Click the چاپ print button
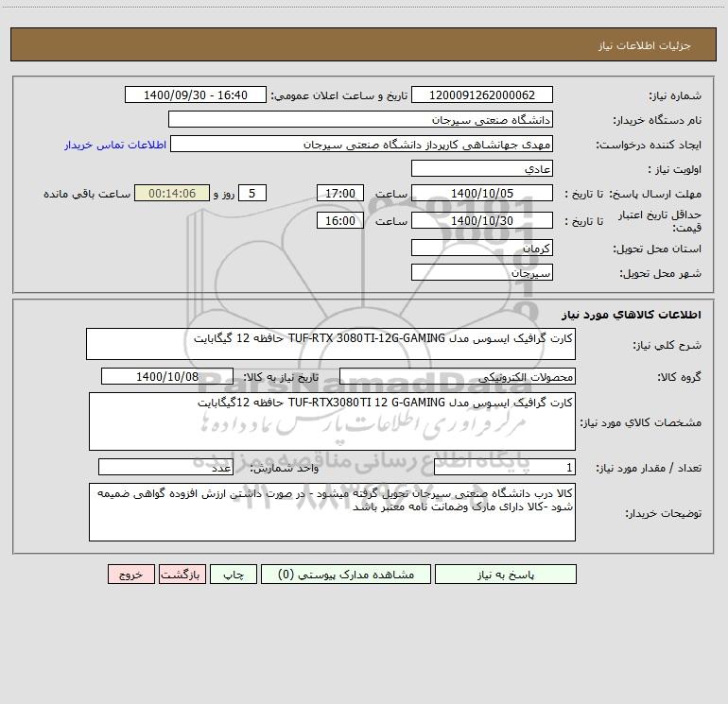728x704 pixels. click(234, 574)
